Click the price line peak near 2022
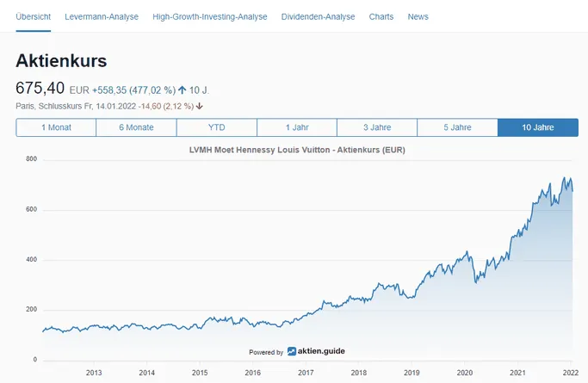 tap(564, 177)
